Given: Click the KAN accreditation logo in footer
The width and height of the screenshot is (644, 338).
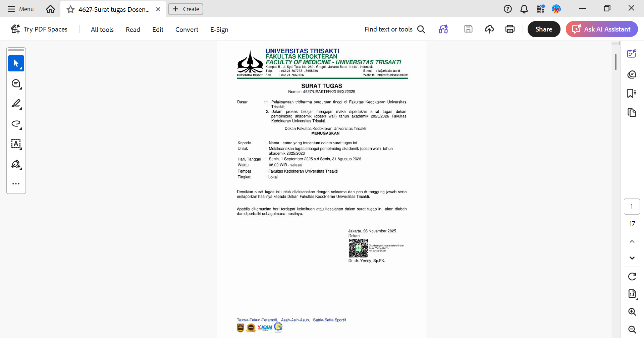Looking at the screenshot, I should 265,328.
